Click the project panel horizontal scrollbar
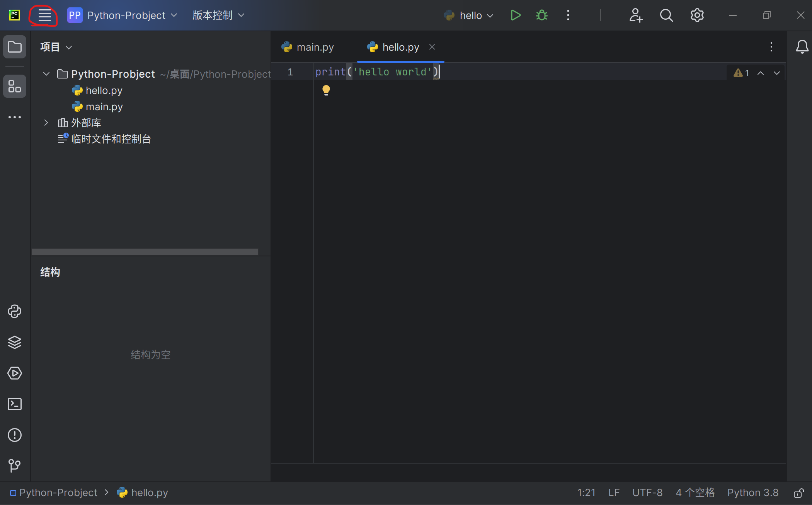The image size is (812, 505). point(145,252)
